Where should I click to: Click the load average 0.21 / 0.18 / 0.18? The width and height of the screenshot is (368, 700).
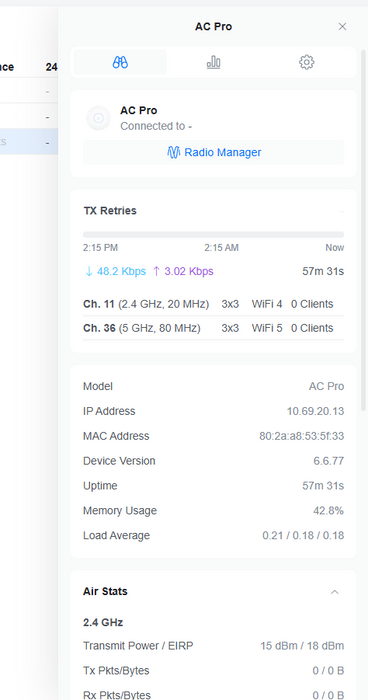(x=303, y=535)
